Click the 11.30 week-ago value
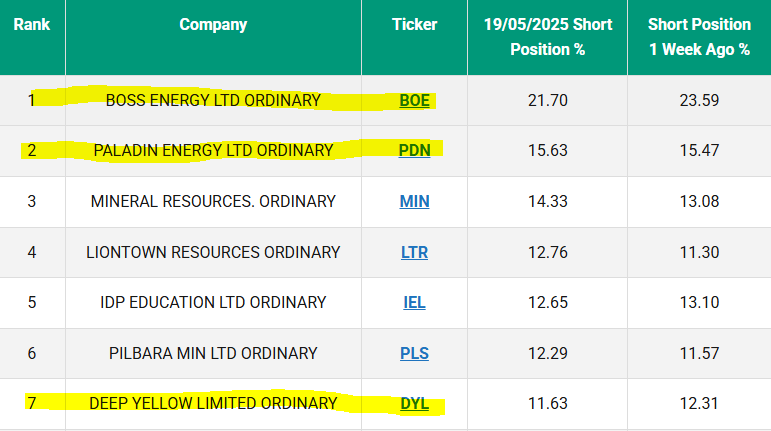 tap(699, 253)
